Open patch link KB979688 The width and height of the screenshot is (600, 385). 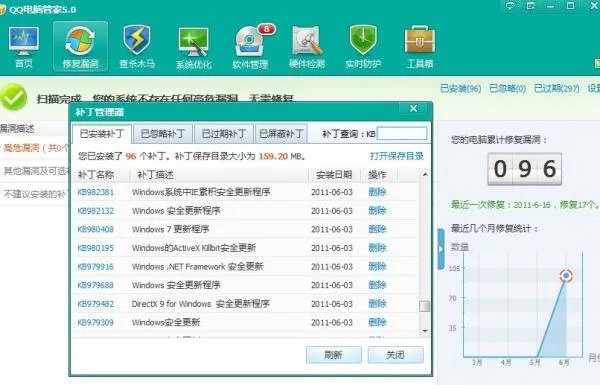tap(96, 285)
